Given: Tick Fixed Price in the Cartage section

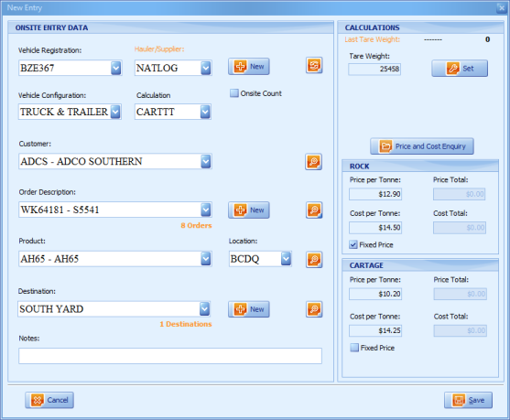Looking at the screenshot, I should pyautogui.click(x=354, y=348).
